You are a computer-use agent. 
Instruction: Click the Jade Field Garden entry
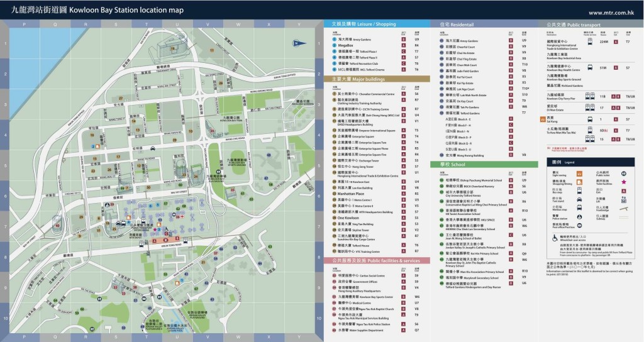click(462, 70)
